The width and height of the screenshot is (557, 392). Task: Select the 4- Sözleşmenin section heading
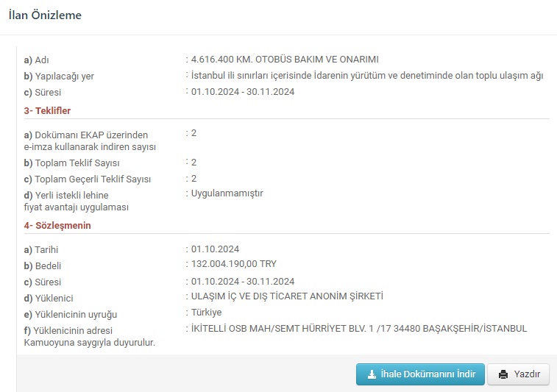pyautogui.click(x=57, y=225)
